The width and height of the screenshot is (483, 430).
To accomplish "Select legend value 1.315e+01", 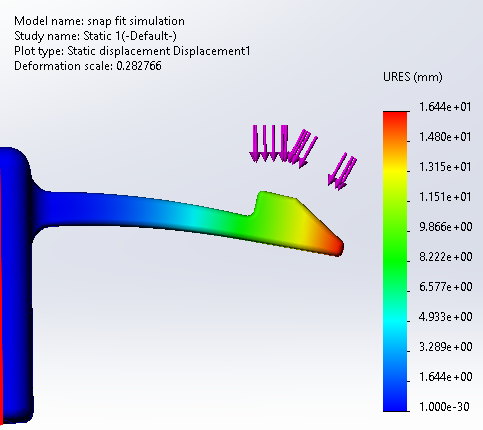I will (x=445, y=167).
